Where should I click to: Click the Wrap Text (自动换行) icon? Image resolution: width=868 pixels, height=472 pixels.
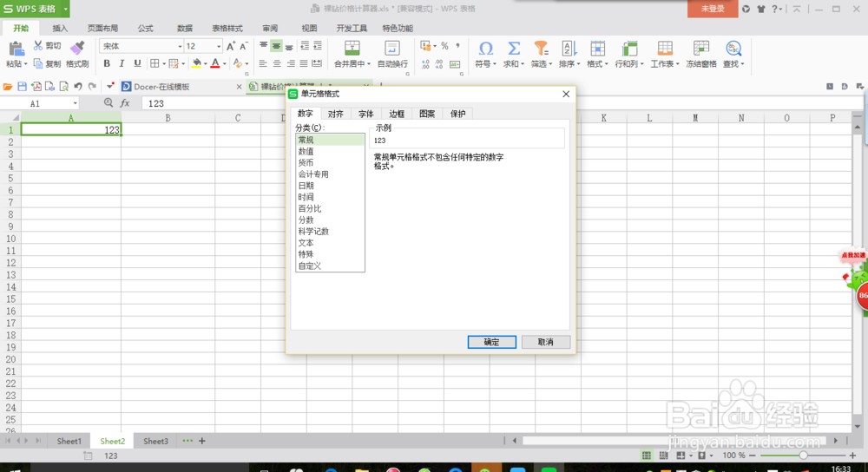(392, 48)
